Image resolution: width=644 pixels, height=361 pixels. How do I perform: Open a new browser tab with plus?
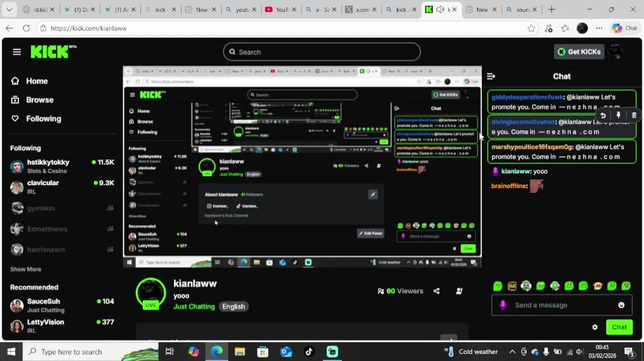pyautogui.click(x=551, y=10)
